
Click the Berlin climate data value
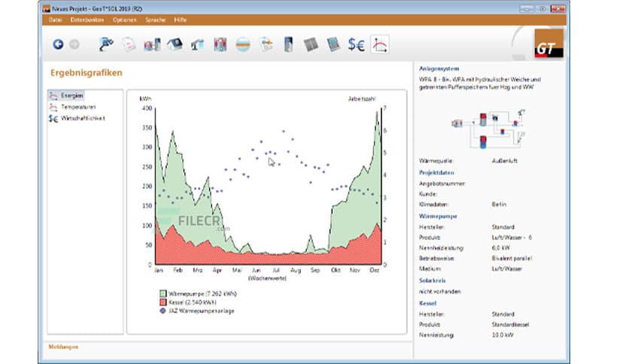499,205
